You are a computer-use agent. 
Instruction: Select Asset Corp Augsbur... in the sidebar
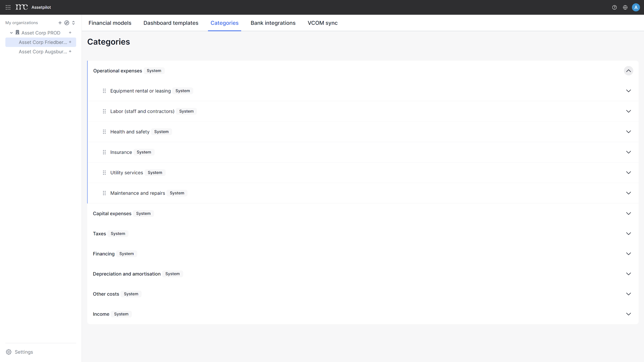[x=43, y=52]
